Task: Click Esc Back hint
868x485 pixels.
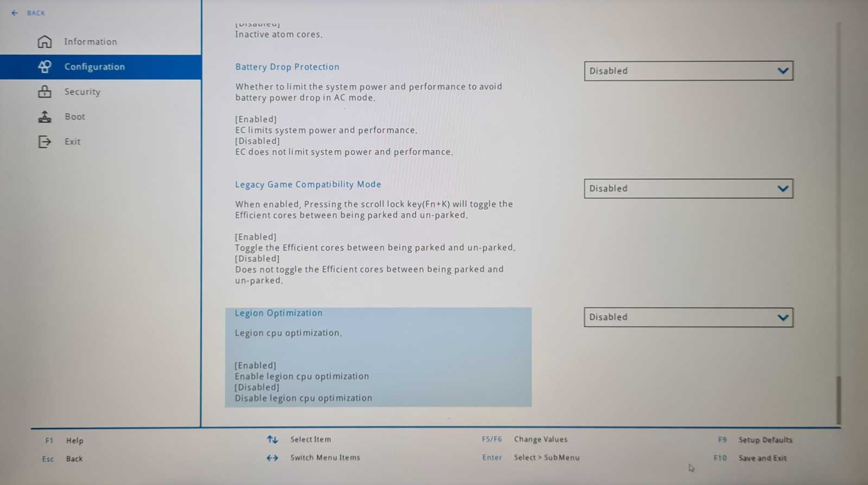Action: pos(62,459)
